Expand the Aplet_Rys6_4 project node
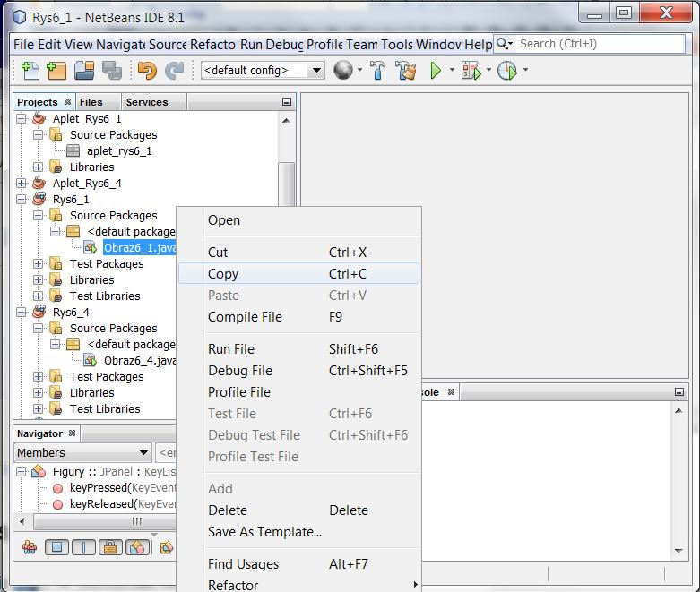Screen dimensions: 700x592 tap(22, 183)
